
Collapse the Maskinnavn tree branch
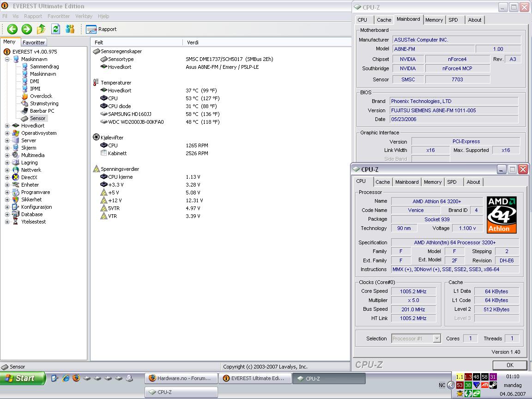pyautogui.click(x=7, y=59)
